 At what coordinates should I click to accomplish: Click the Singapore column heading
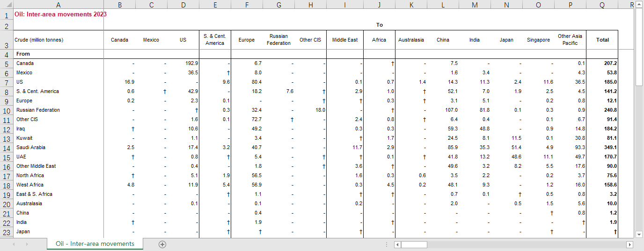coord(538,40)
